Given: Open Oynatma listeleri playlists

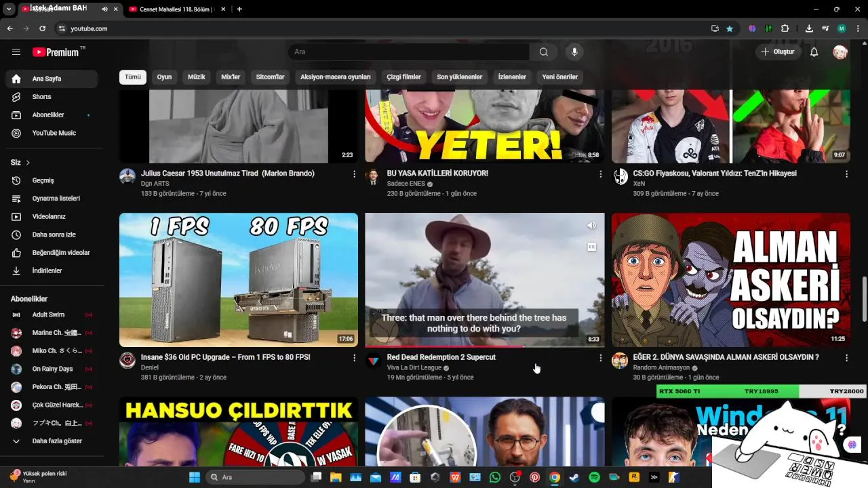Looking at the screenshot, I should [52, 199].
